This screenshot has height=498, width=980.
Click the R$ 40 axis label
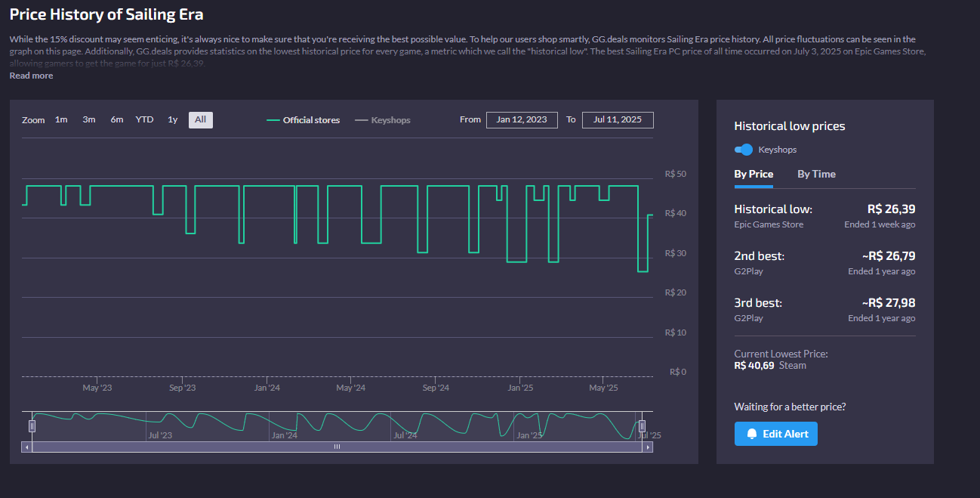(676, 214)
